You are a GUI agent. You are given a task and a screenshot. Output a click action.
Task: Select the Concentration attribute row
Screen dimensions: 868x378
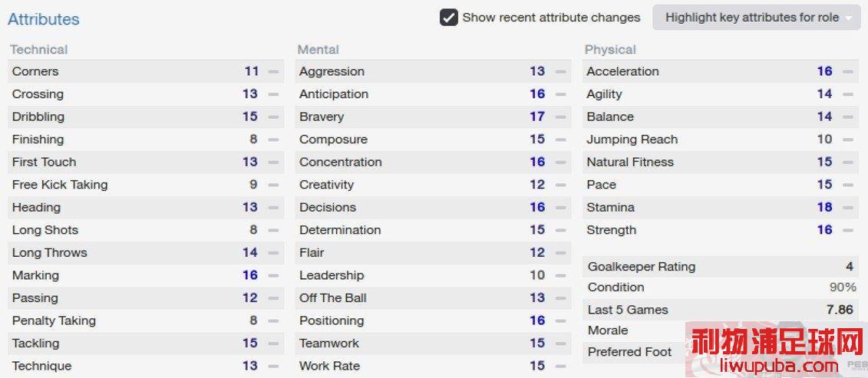[434, 162]
